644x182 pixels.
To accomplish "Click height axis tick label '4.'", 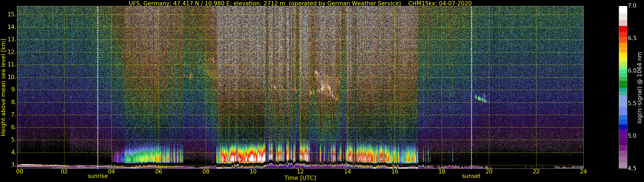I will 13,152.
